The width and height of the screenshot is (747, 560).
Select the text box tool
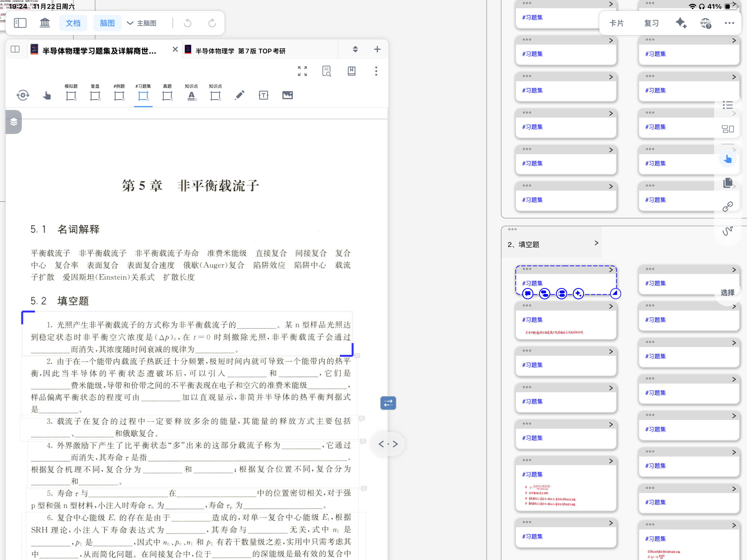263,95
